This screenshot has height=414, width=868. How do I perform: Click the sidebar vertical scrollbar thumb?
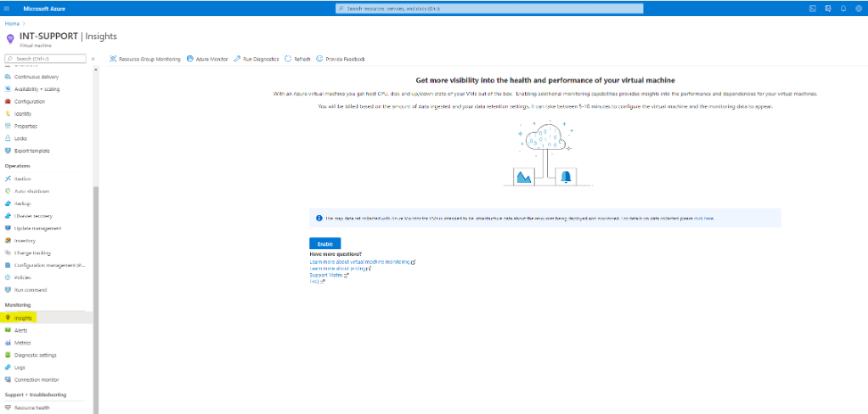[95, 299]
